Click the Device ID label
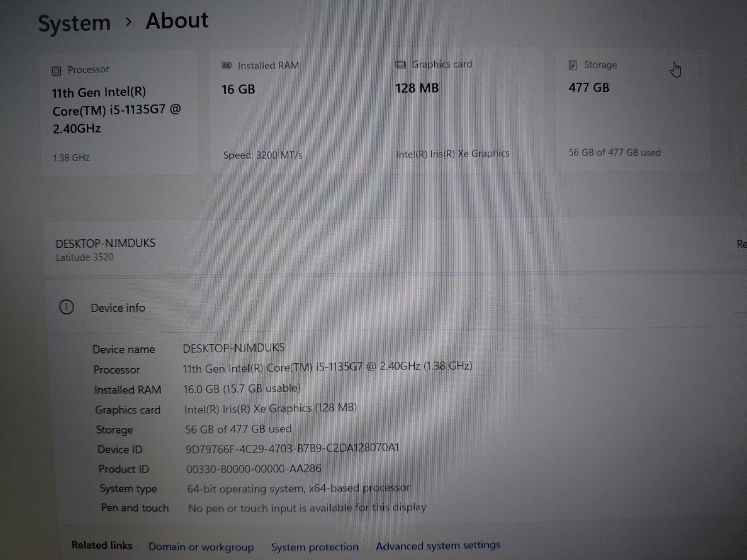Viewport: 747px width, 560px height. point(120,449)
